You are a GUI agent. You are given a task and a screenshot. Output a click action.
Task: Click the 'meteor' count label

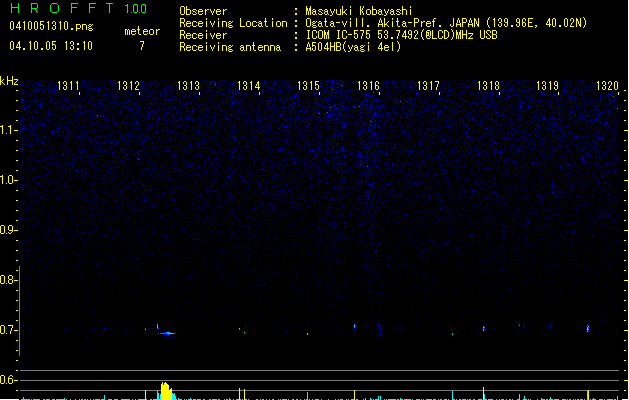[x=142, y=31]
